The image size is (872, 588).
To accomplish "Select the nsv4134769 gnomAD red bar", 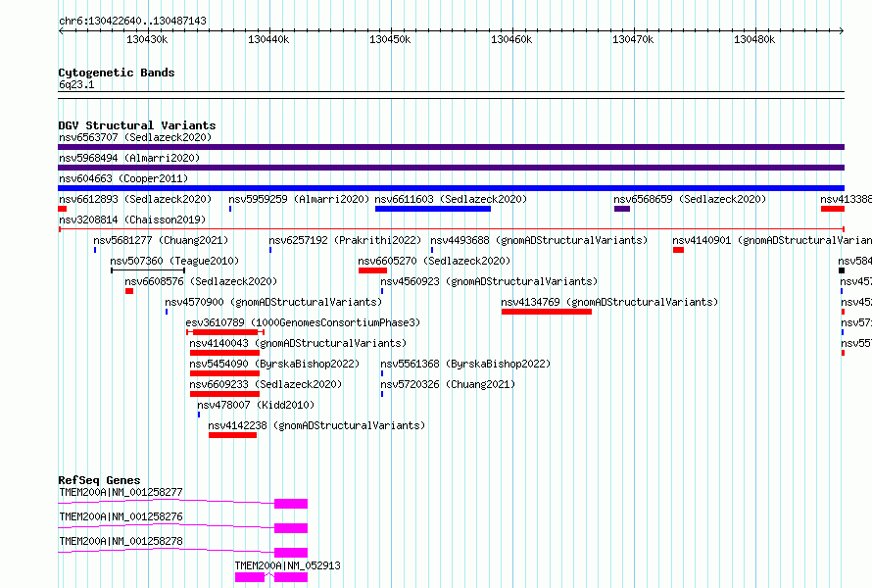I will [x=546, y=312].
